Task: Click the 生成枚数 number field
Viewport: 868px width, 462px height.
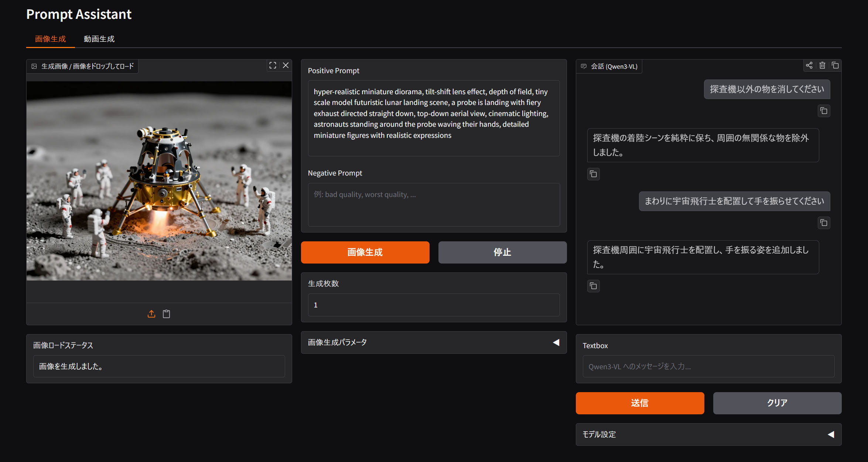Action: (434, 305)
